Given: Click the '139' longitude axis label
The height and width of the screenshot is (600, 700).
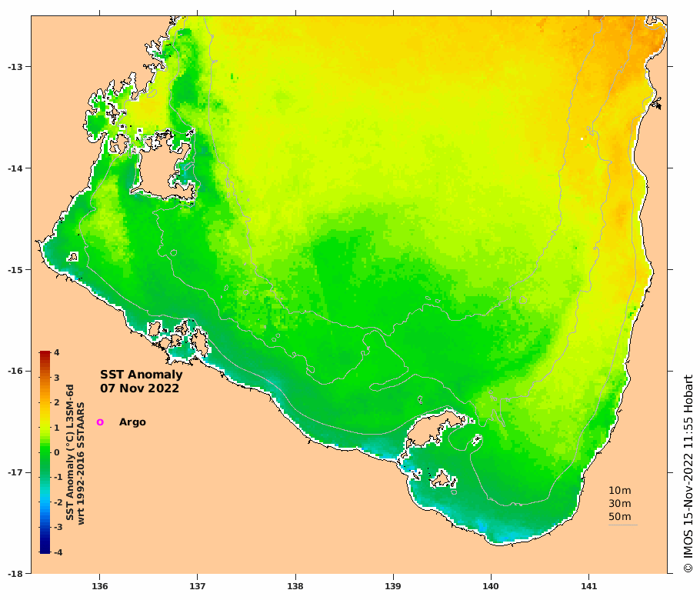Looking at the screenshot, I should pos(393,586).
